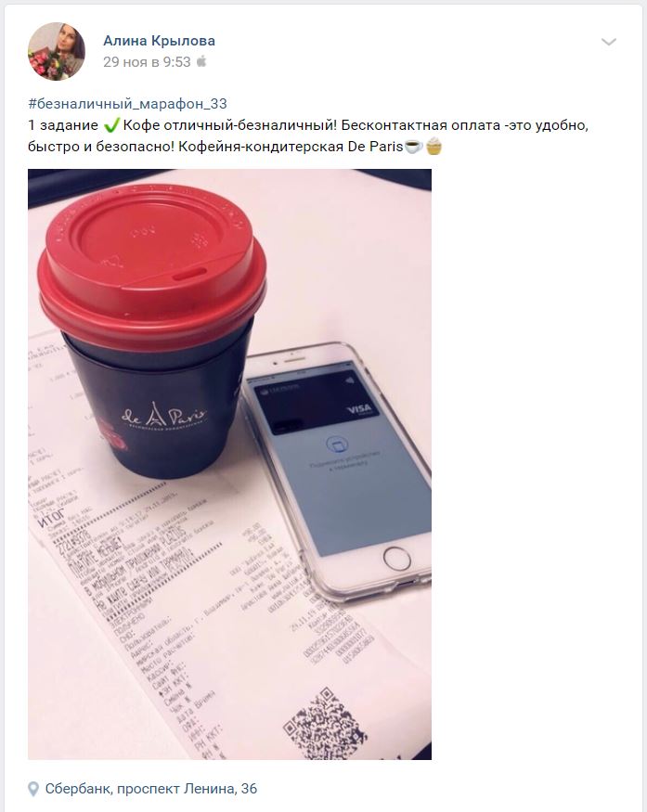Click the De Paris logo on the cup

pyautogui.click(x=164, y=417)
